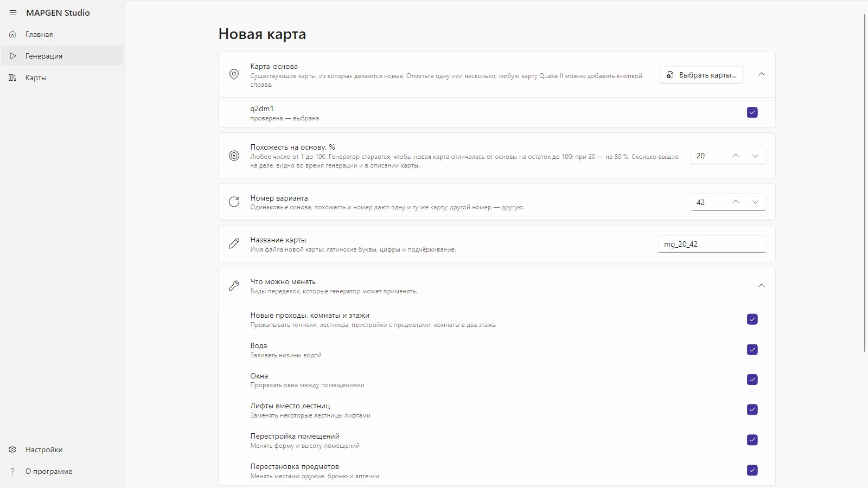The height and width of the screenshot is (488, 868).
Task: Decrease Похожесть на основу value
Action: click(x=755, y=156)
